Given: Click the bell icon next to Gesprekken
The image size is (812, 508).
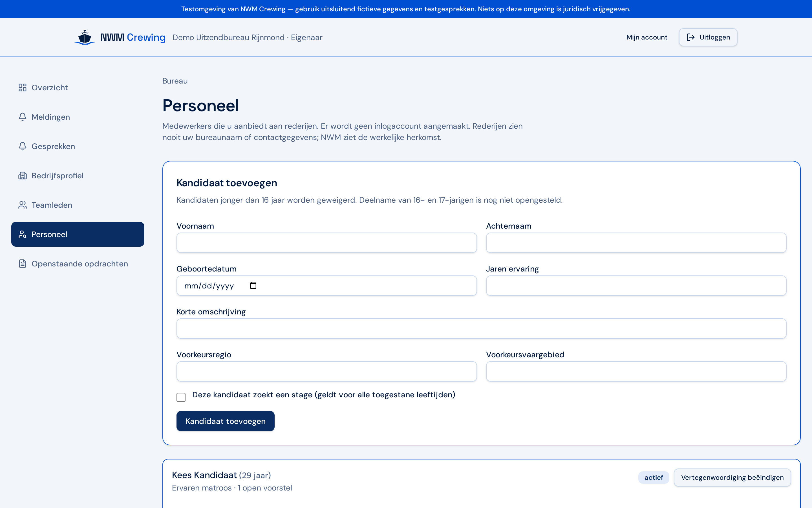Looking at the screenshot, I should coord(23,146).
